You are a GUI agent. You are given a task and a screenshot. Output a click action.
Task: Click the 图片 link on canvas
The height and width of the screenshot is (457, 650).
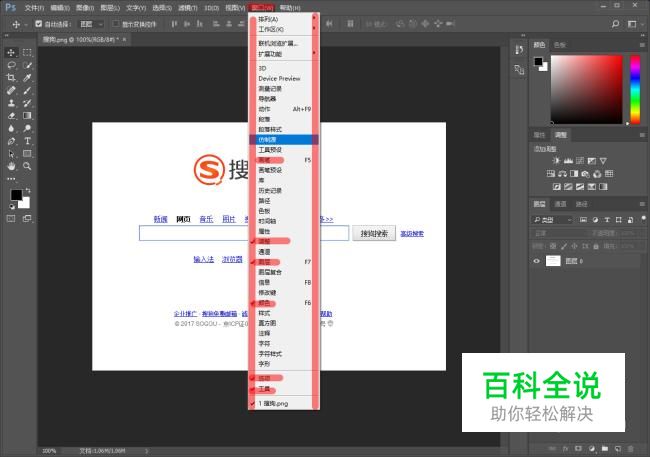click(x=229, y=219)
